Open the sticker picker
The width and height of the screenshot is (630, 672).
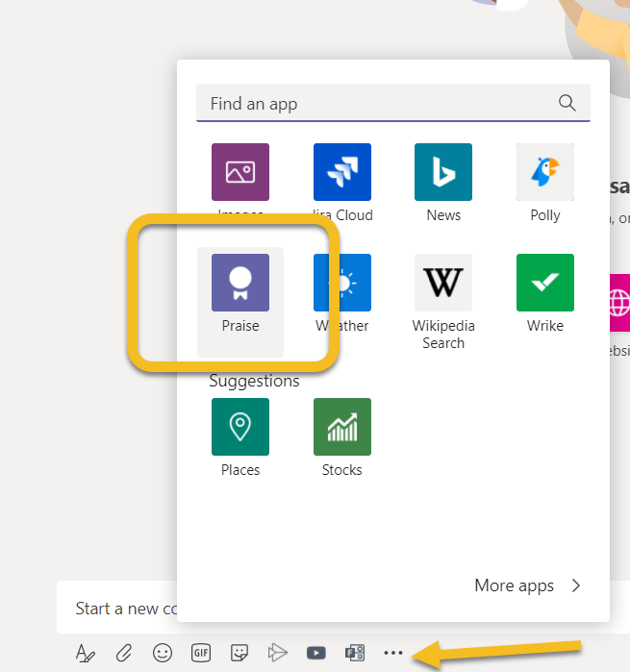pos(239,654)
